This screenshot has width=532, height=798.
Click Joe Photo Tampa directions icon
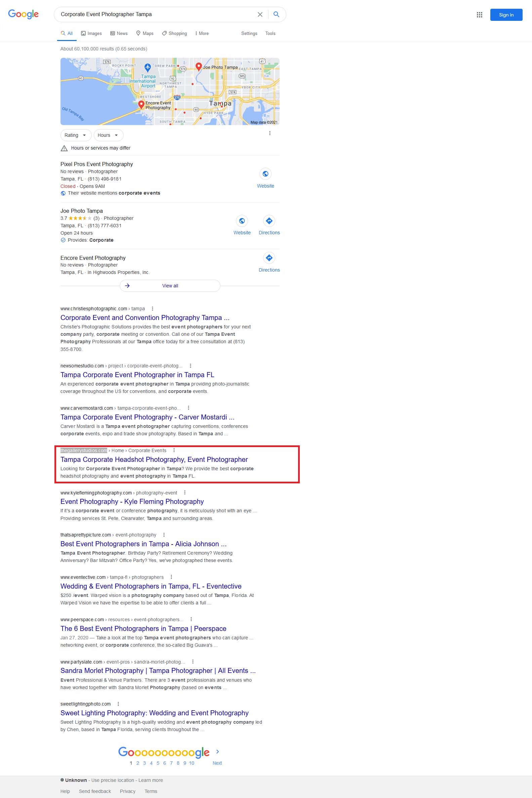269,221
